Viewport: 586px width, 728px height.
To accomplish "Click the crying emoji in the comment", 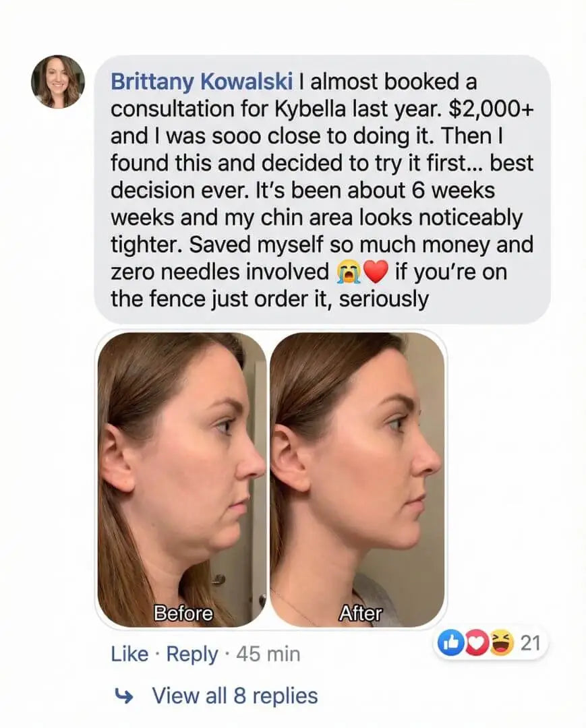I will [349, 271].
